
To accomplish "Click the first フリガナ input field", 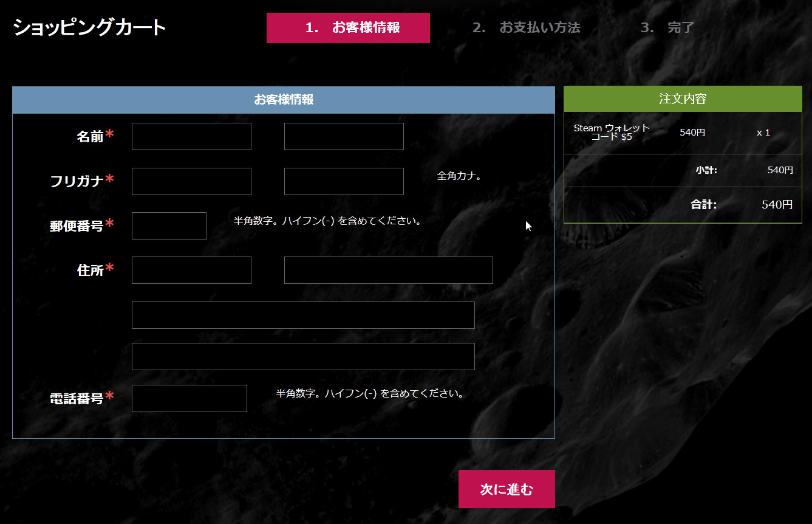I will coord(191,181).
